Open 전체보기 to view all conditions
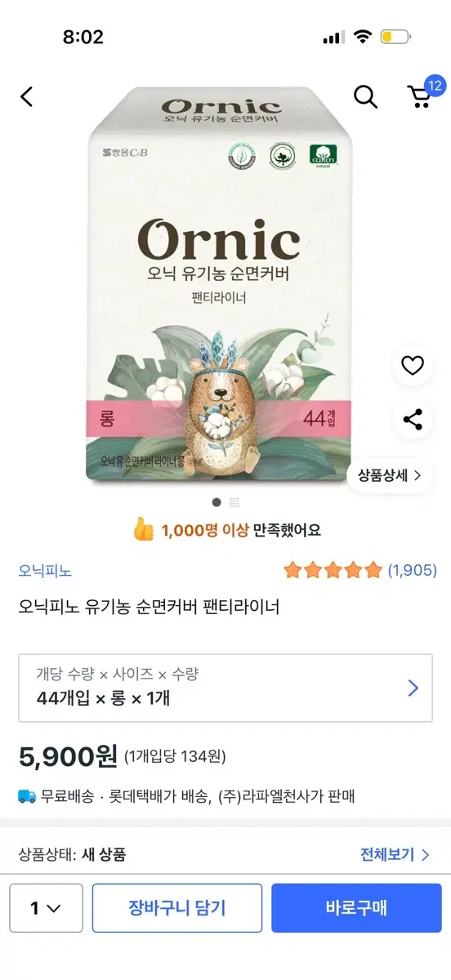The height and width of the screenshot is (980, 451). (x=395, y=855)
